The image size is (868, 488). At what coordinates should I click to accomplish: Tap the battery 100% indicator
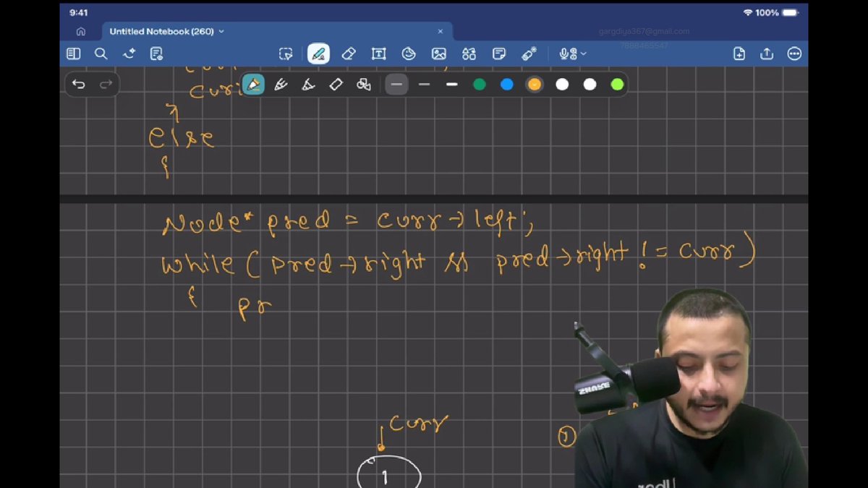(x=777, y=13)
